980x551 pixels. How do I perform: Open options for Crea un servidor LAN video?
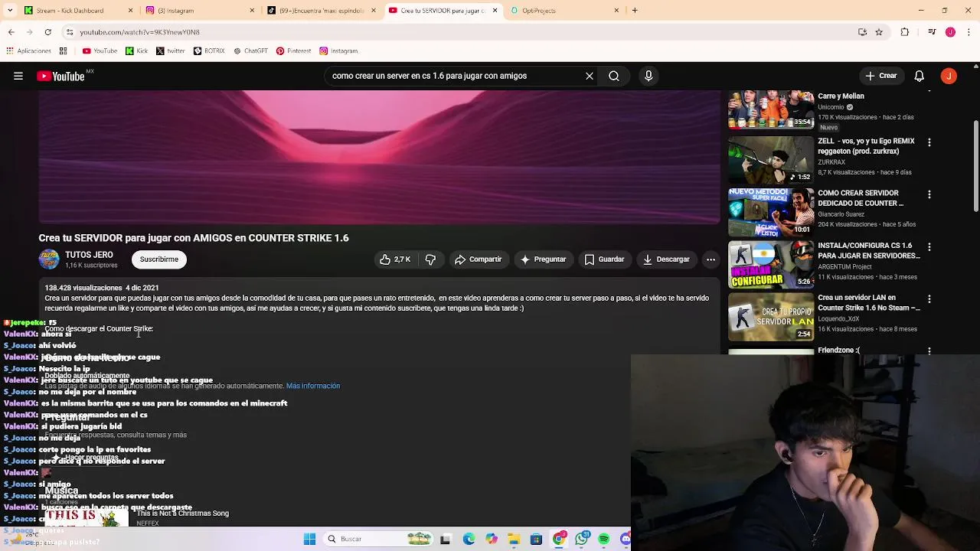tap(929, 298)
